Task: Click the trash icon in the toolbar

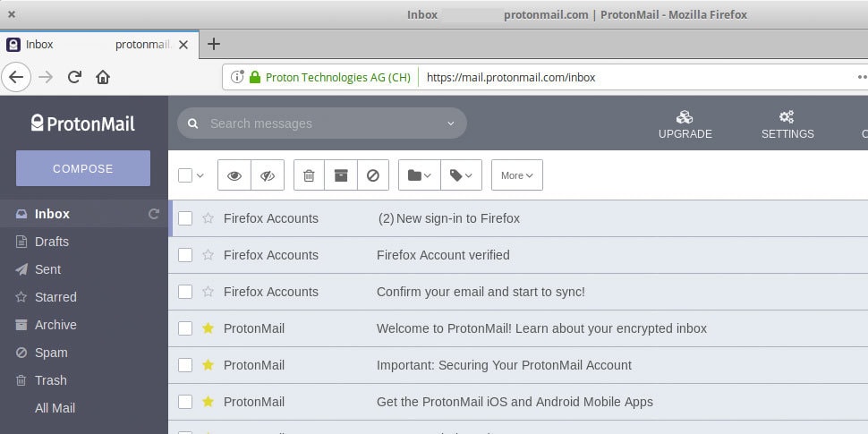Action: pos(309,175)
